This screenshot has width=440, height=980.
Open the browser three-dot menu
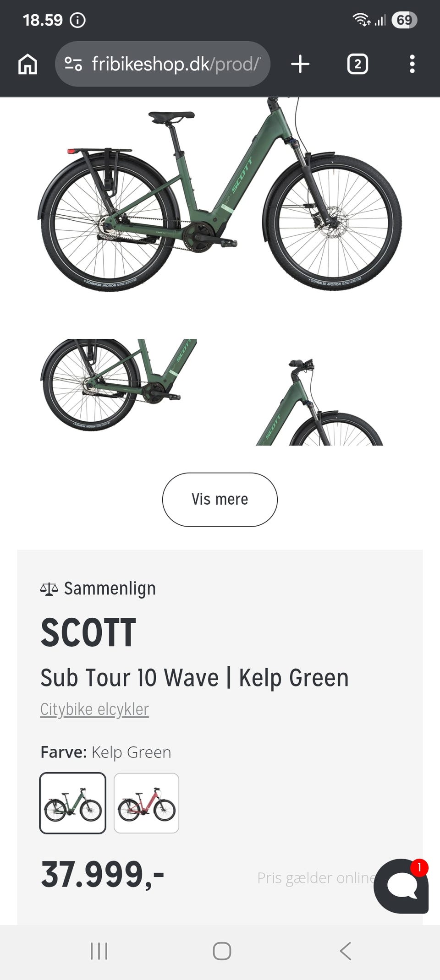click(x=412, y=64)
